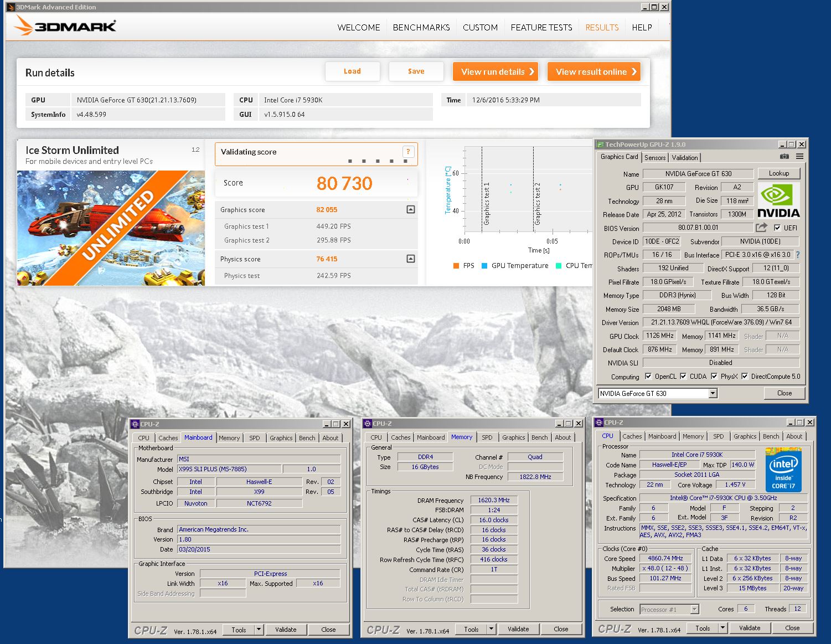Click the Ice Storm Unlimited thumbnail image

[111, 228]
